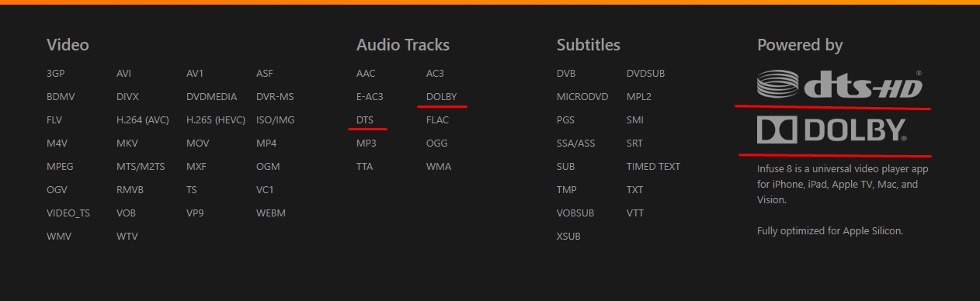Click the E-AC3 audio track entry

click(370, 97)
